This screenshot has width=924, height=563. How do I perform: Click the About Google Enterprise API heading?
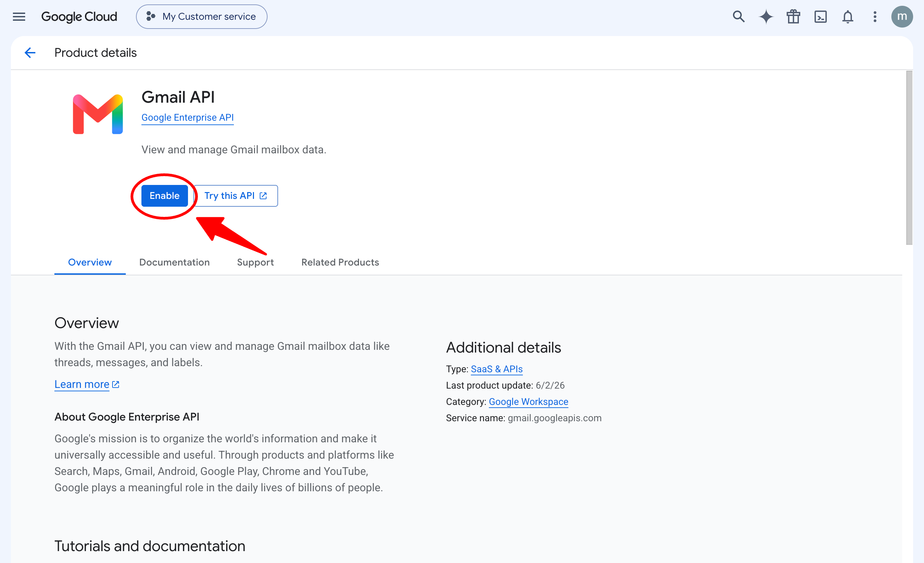[x=127, y=417]
